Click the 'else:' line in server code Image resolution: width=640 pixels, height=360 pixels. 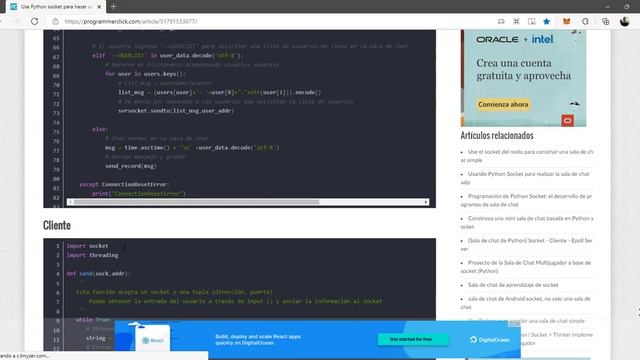click(100, 129)
